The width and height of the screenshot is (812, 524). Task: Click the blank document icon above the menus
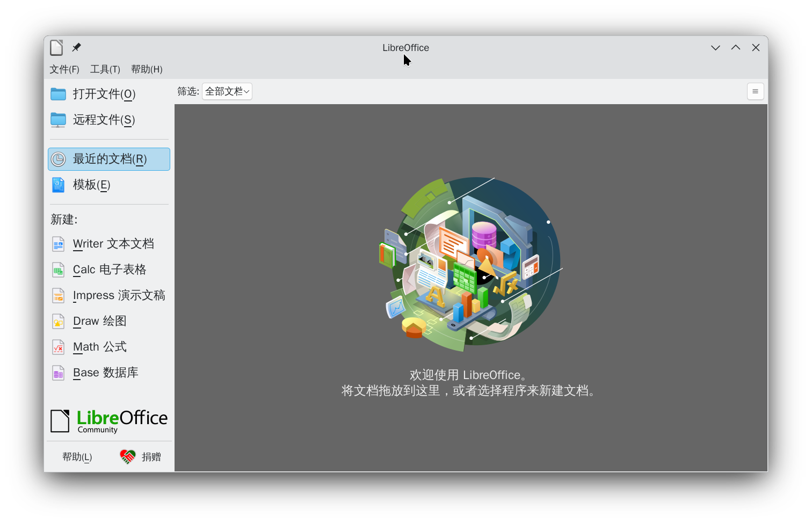coord(56,47)
